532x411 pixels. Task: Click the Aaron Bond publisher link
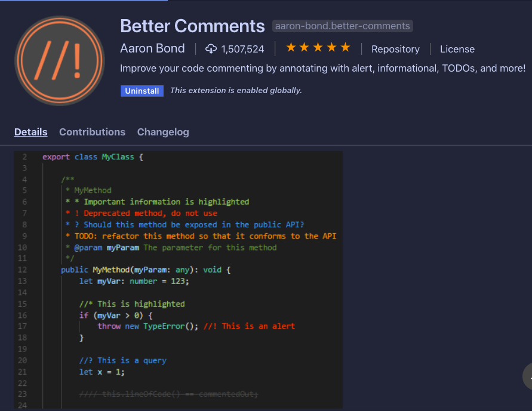pos(152,48)
